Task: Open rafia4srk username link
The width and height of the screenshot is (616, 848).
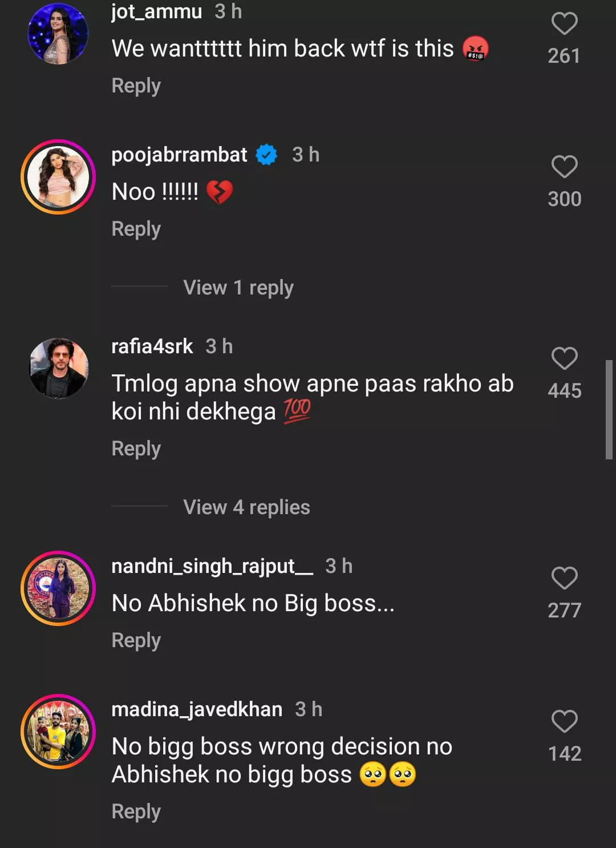Action: pyautogui.click(x=152, y=346)
